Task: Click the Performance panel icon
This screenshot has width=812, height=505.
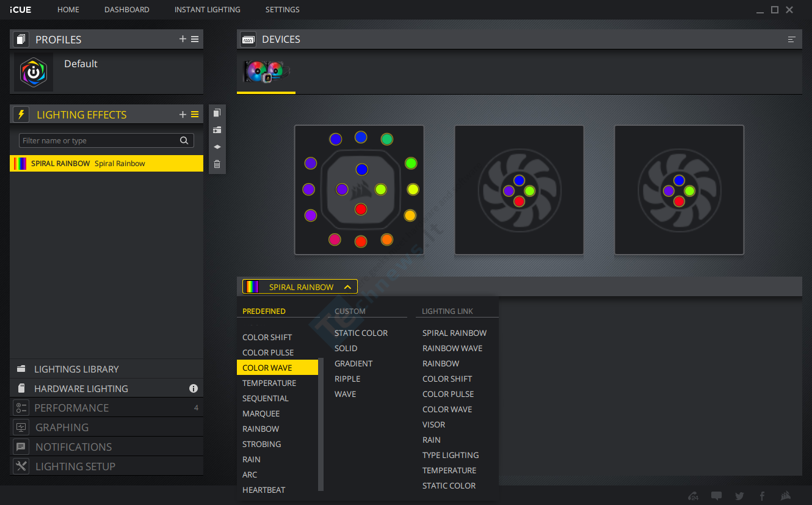Action: [21, 408]
